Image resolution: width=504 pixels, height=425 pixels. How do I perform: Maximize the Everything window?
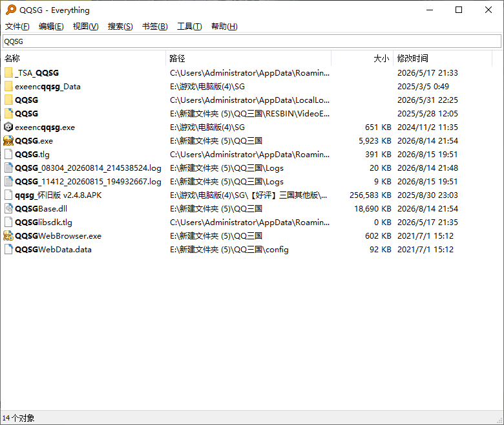tap(459, 10)
